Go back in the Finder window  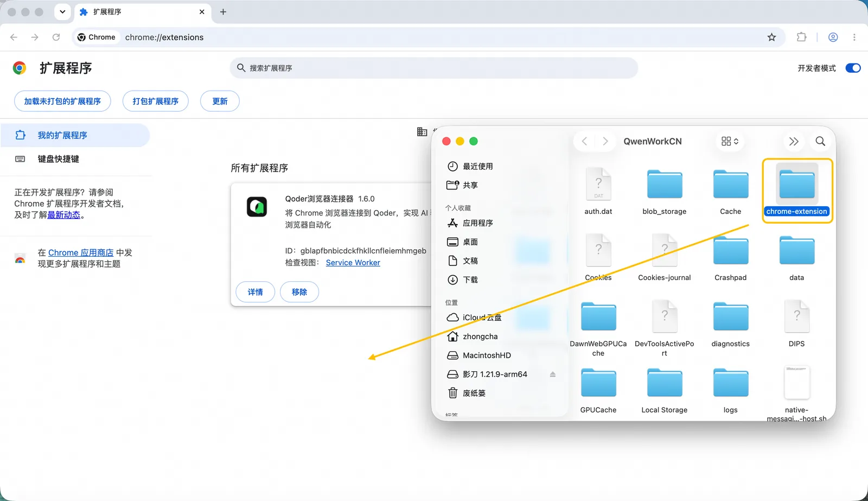(584, 141)
